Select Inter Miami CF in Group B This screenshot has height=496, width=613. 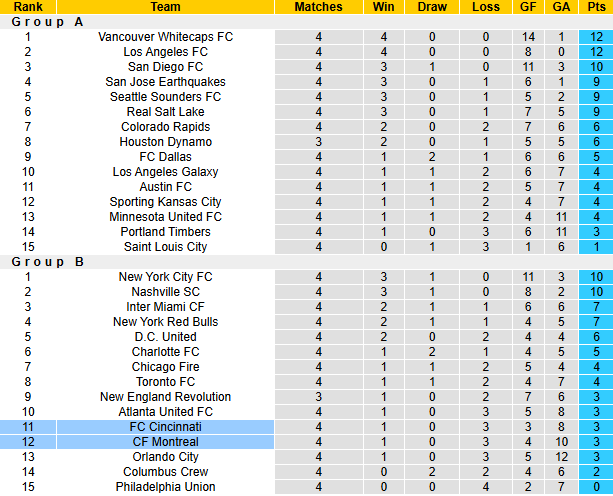(x=165, y=307)
